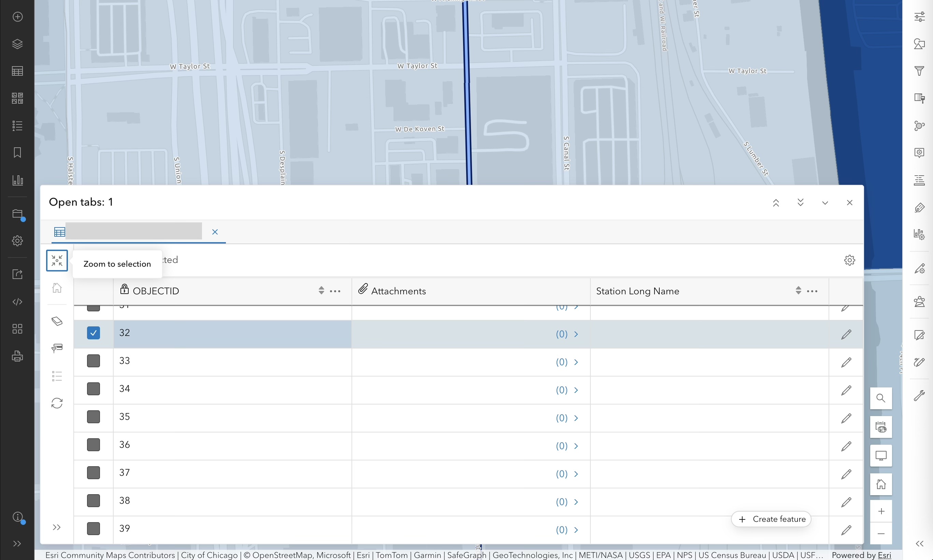The height and width of the screenshot is (560, 933).
Task: Open Station Long Name column options menu
Action: (x=812, y=291)
